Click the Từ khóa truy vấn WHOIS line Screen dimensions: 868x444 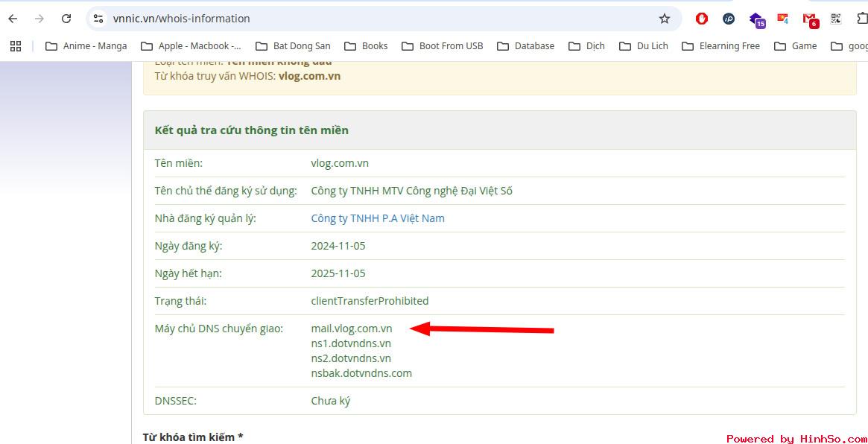[x=247, y=77]
